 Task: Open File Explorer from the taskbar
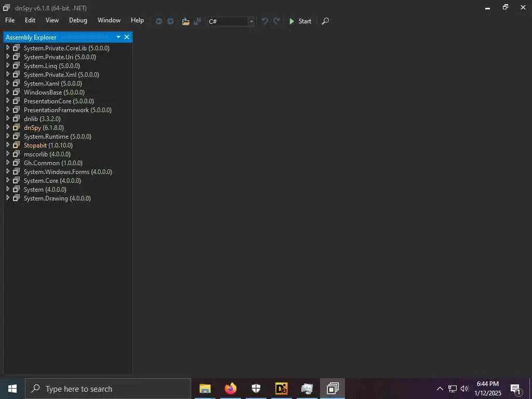click(205, 389)
